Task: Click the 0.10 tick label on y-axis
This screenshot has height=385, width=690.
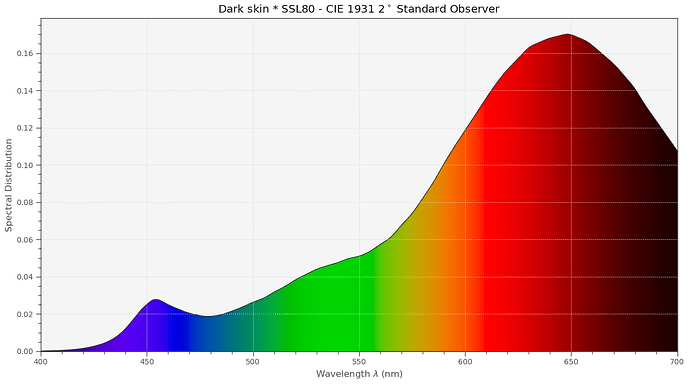Action: pyautogui.click(x=25, y=165)
